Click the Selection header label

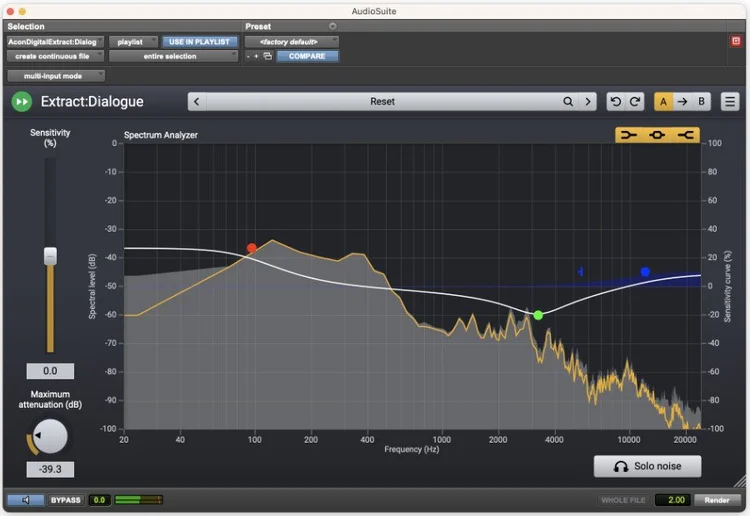pyautogui.click(x=26, y=26)
